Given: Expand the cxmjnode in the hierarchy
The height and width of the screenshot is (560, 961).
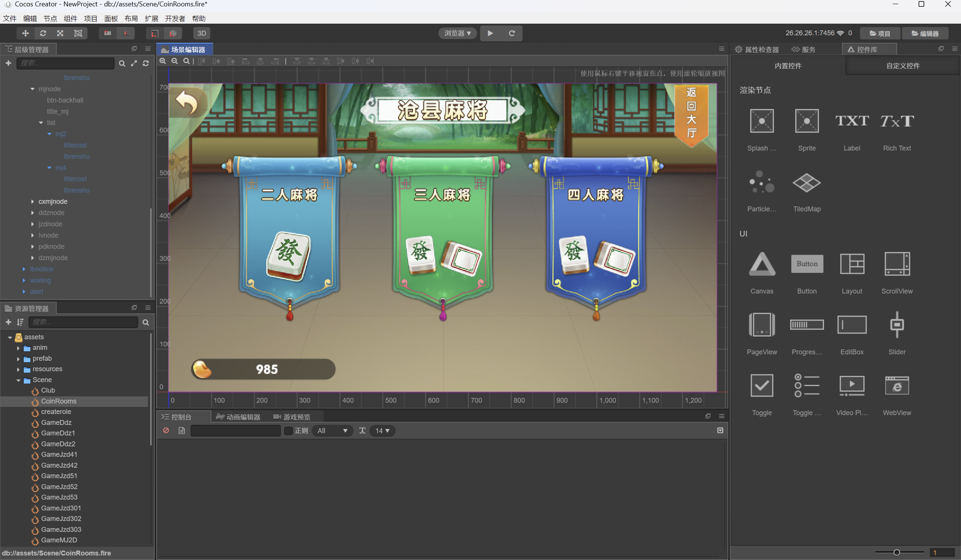Looking at the screenshot, I should coord(32,201).
